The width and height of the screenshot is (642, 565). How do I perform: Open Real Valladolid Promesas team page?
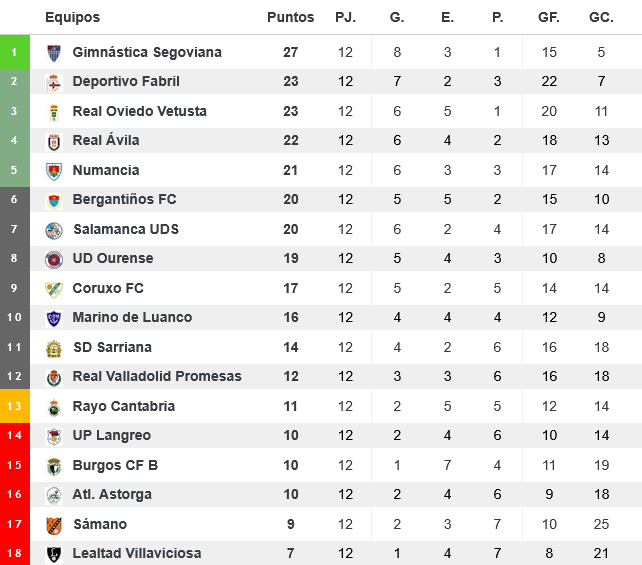(157, 376)
